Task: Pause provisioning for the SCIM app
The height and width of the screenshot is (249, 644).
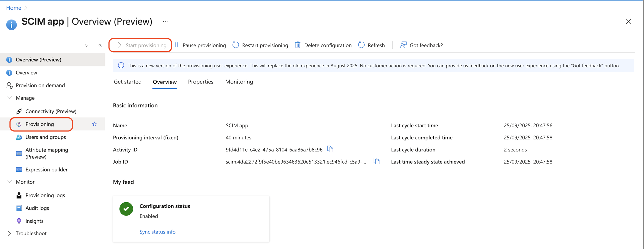Action: [200, 45]
